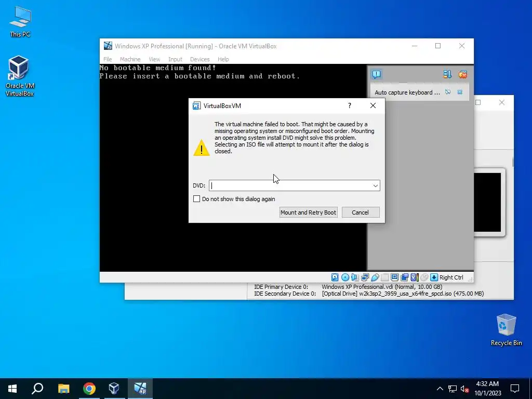
Task: Open the View menu in VM window
Action: click(154, 59)
